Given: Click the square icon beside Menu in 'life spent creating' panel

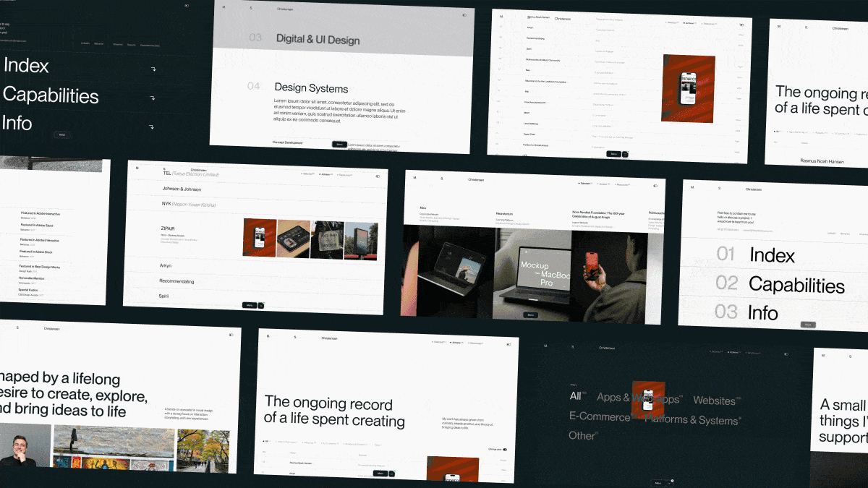Looking at the screenshot, I should [x=392, y=474].
